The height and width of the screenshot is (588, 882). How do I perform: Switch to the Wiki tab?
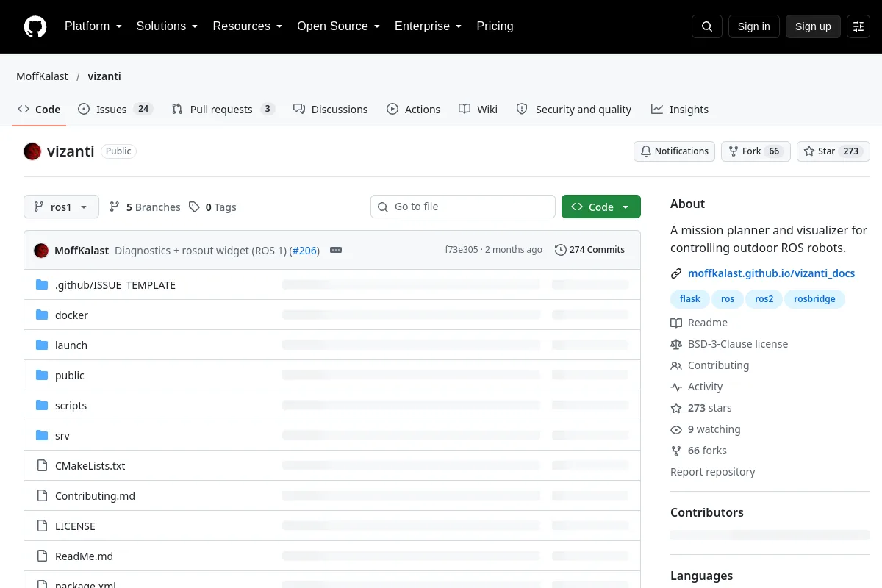[478, 110]
